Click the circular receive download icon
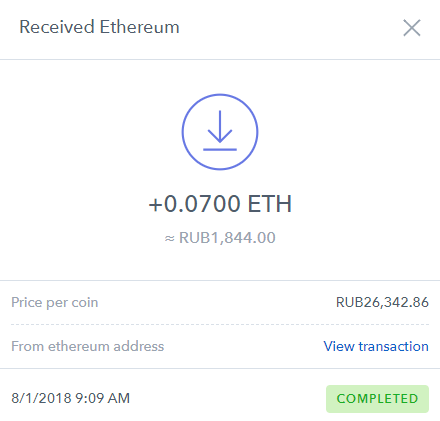The height and width of the screenshot is (421, 440). tap(220, 132)
